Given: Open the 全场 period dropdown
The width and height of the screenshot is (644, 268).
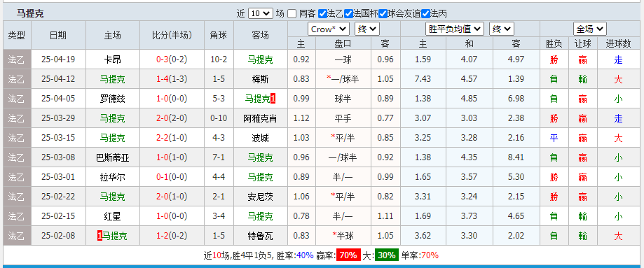Looking at the screenshot, I should 590,29.
